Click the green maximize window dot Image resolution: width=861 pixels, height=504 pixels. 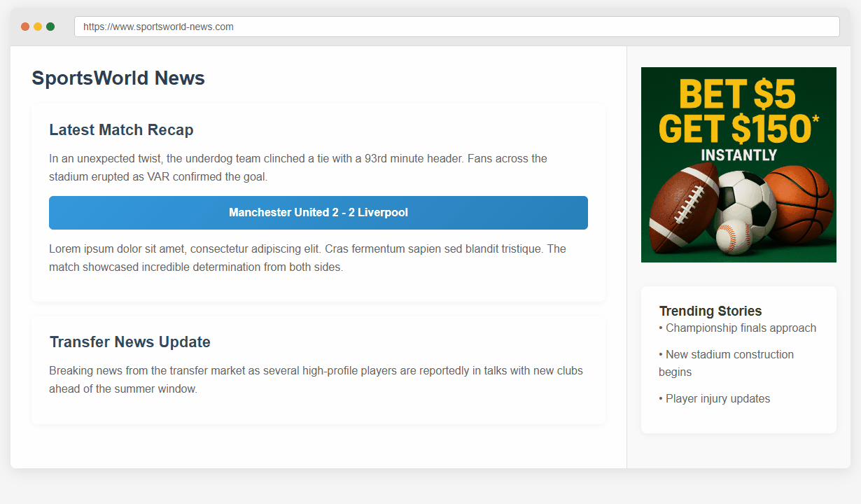click(x=50, y=27)
